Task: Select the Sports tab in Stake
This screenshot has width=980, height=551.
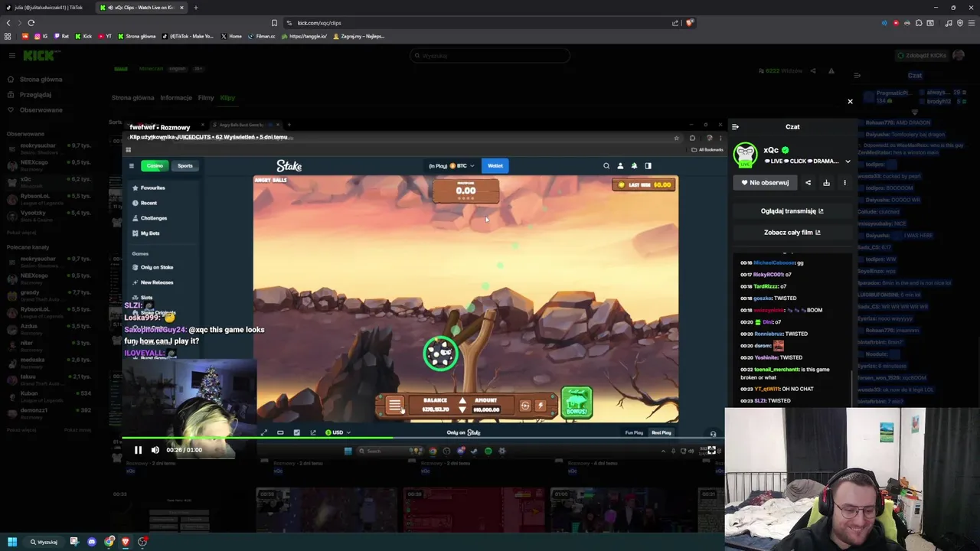Action: coord(185,166)
